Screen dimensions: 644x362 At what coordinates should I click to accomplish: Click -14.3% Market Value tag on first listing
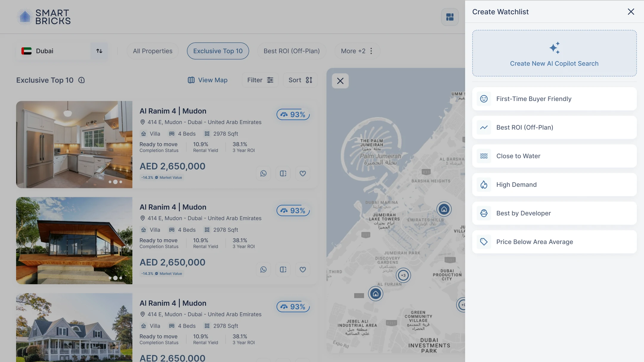point(162,178)
